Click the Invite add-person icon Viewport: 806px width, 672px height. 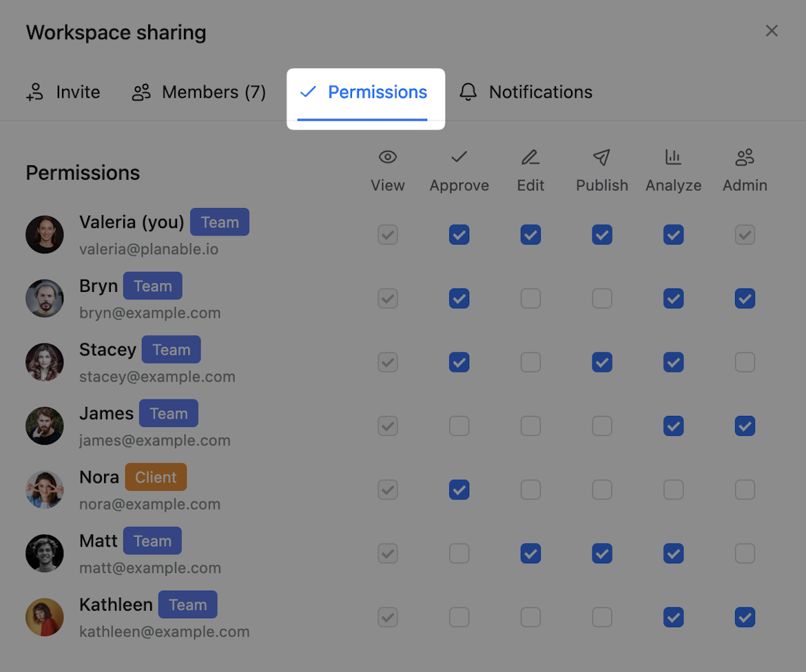point(35,92)
